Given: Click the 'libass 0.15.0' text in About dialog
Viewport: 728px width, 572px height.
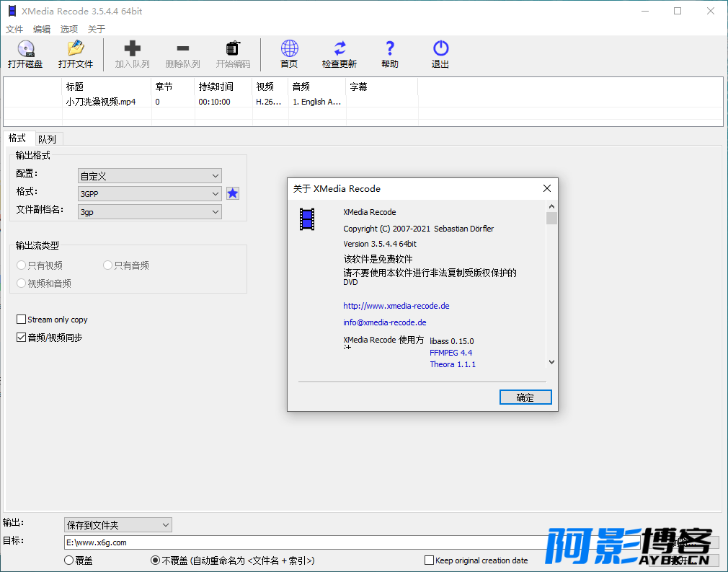Looking at the screenshot, I should [x=452, y=341].
